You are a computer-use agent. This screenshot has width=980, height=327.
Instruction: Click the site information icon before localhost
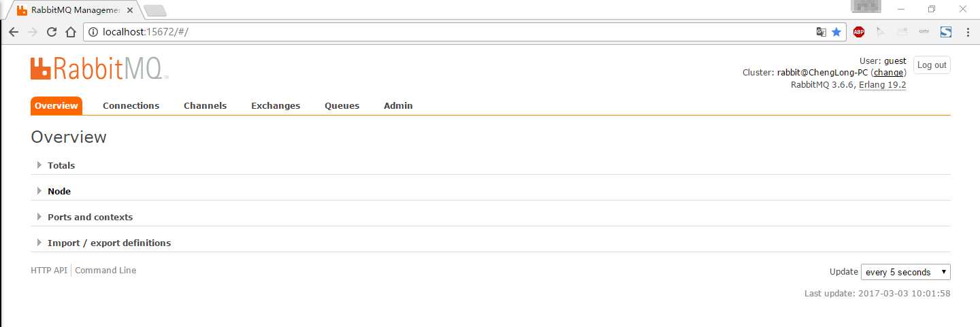point(93,32)
